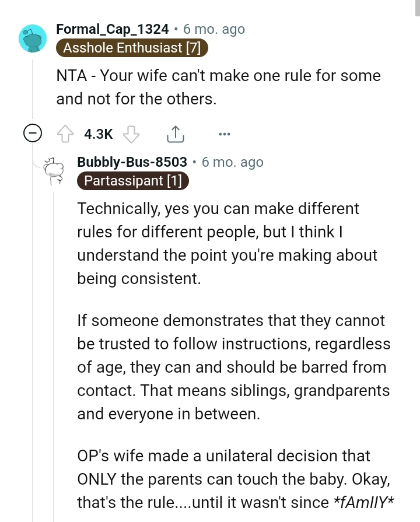The width and height of the screenshot is (420, 522).
Task: Open the overflow menu (three dots) on Formal_Cap_1324's comment
Action: click(225, 134)
